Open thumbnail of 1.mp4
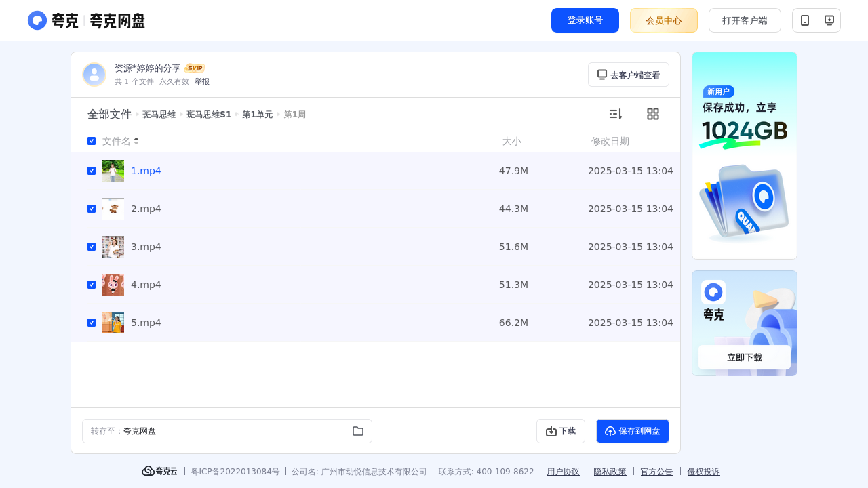This screenshot has height=488, width=868. pyautogui.click(x=113, y=171)
